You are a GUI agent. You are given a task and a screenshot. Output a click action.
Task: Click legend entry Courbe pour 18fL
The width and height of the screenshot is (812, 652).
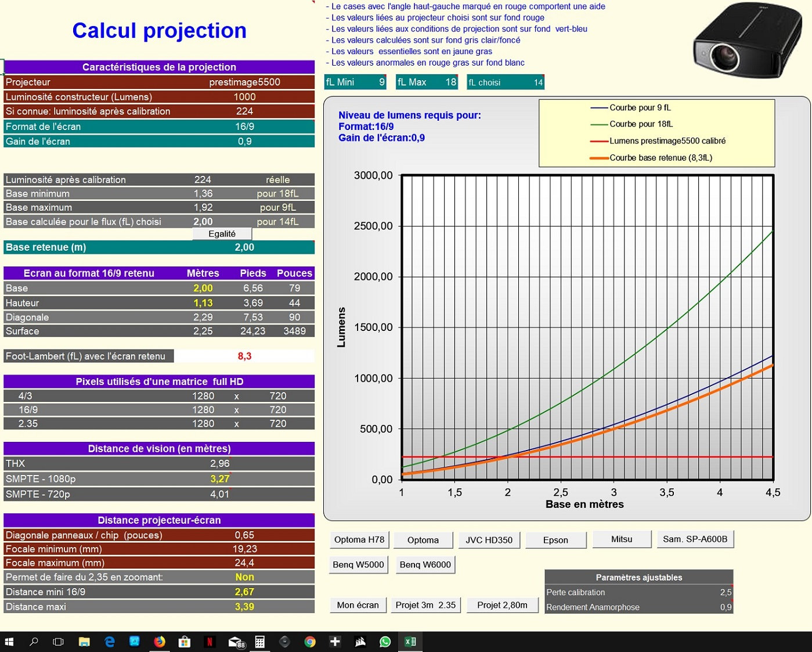pyautogui.click(x=641, y=124)
